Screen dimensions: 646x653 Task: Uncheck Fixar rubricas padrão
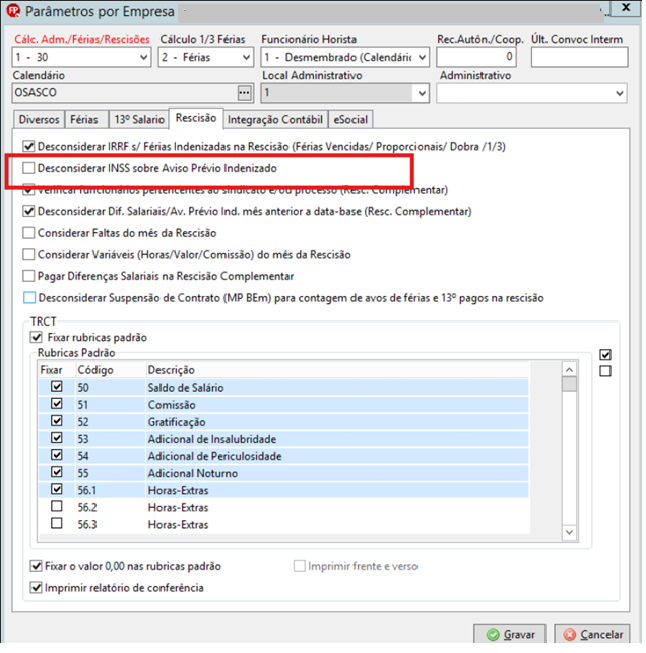(36, 337)
